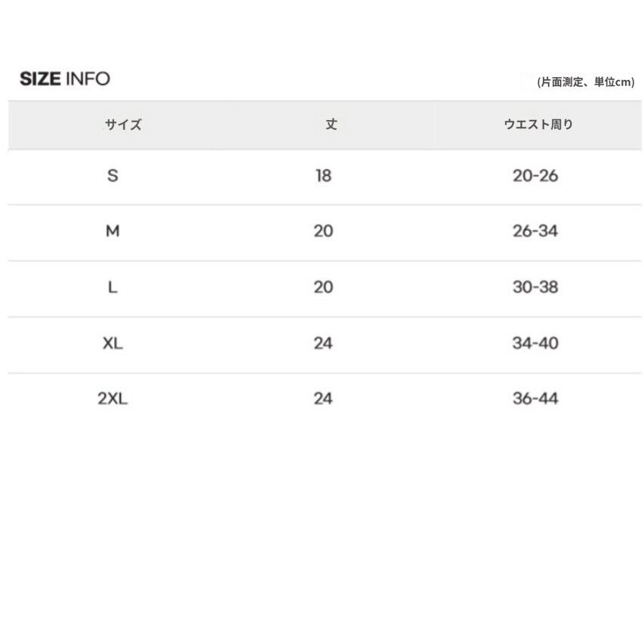Select the ウエスト周り column header
This screenshot has height=644, width=644.
[x=538, y=125]
